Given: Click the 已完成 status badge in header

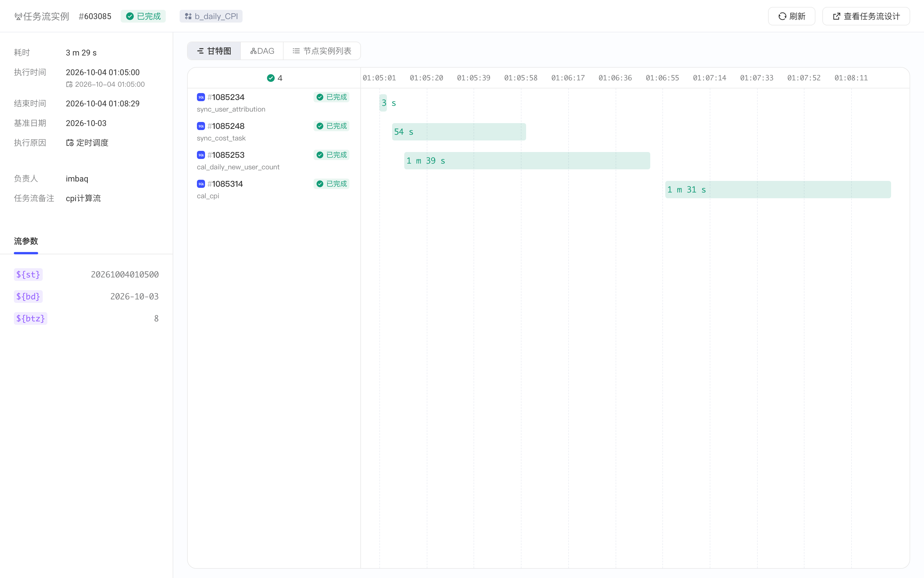Looking at the screenshot, I should coord(143,16).
